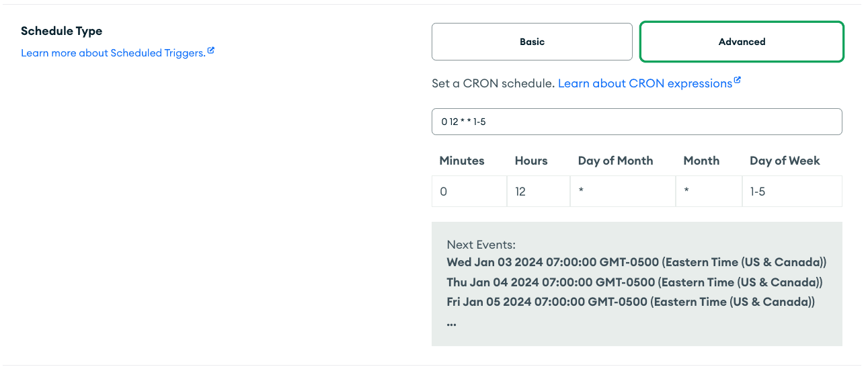The image size is (868, 369).
Task: Click the Day of Month asterisk cell
Action: (623, 192)
